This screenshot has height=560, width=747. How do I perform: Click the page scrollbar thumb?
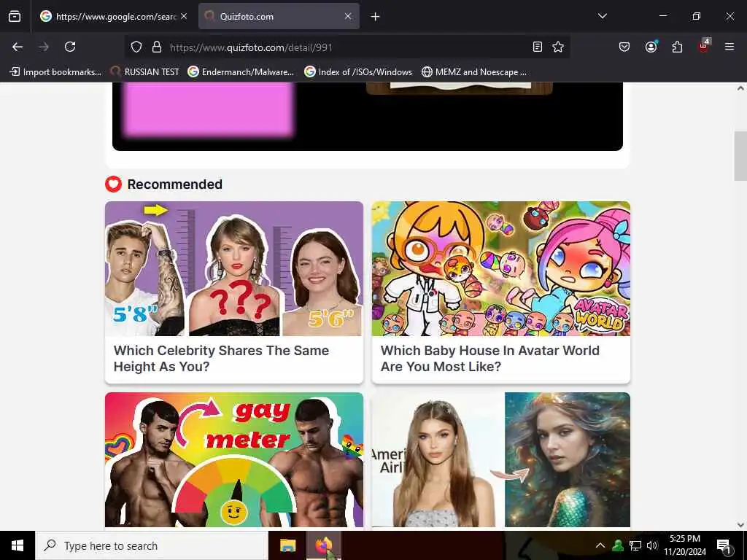(740, 156)
